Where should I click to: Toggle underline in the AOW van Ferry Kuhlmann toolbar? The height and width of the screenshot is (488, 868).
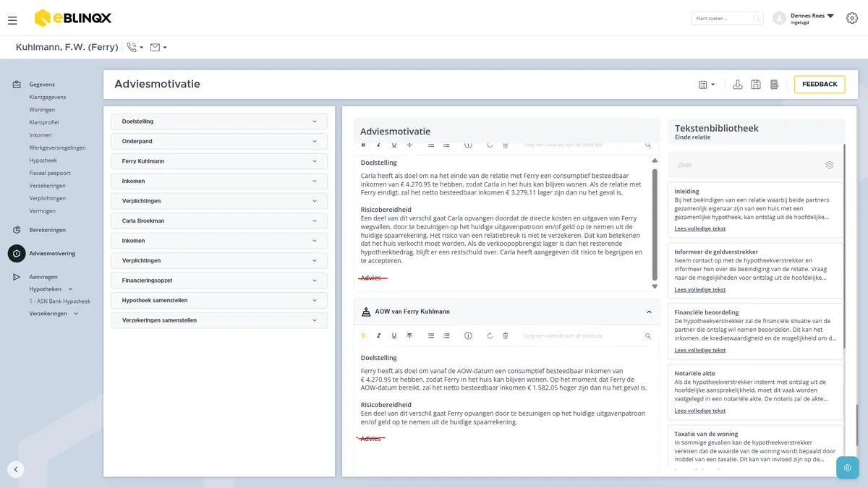pyautogui.click(x=394, y=335)
